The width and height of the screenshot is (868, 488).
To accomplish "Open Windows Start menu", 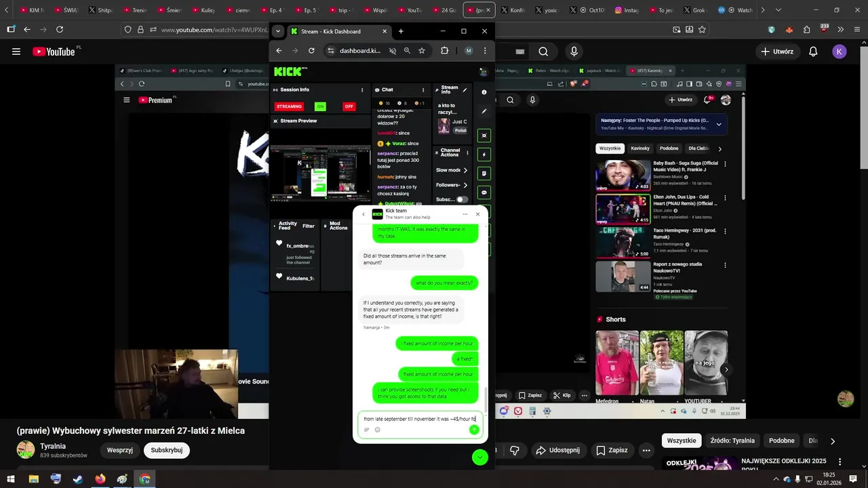I will [12, 479].
